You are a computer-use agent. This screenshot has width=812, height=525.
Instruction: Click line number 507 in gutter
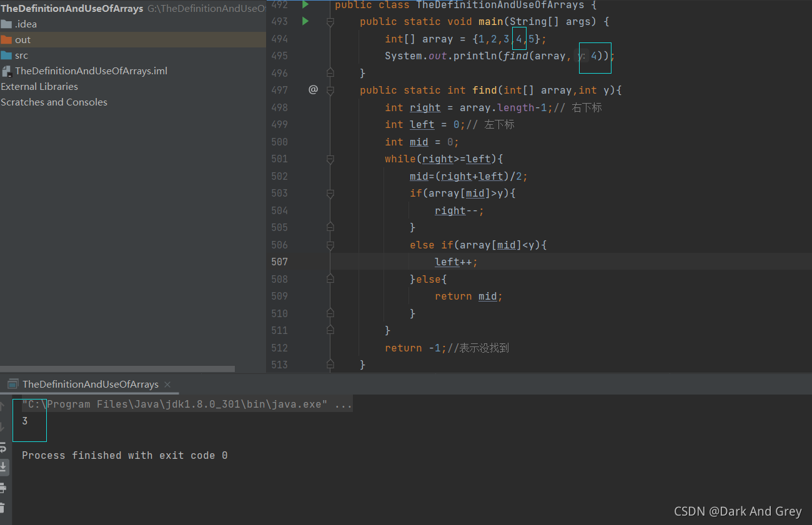pyautogui.click(x=279, y=262)
